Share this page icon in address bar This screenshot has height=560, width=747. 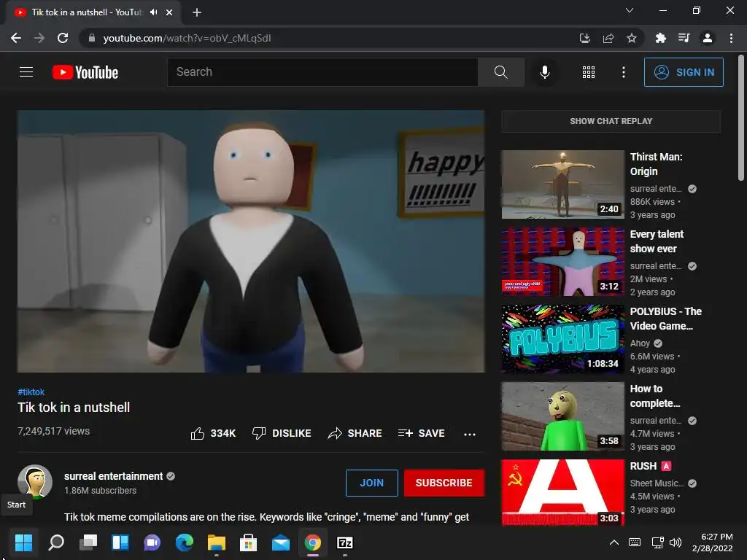coord(608,38)
